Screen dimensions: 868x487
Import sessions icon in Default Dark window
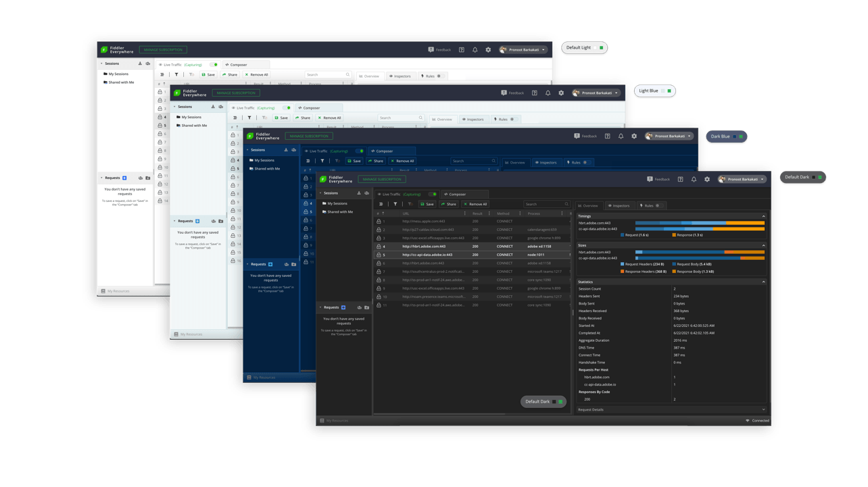coord(359,193)
